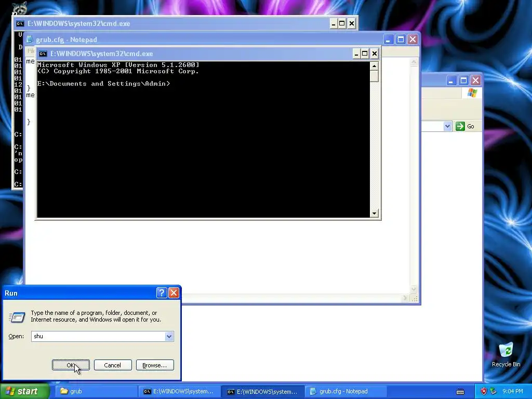Viewport: 532px width, 399px height.
Task: Click the front cmd window's system menu icon
Action: point(43,54)
